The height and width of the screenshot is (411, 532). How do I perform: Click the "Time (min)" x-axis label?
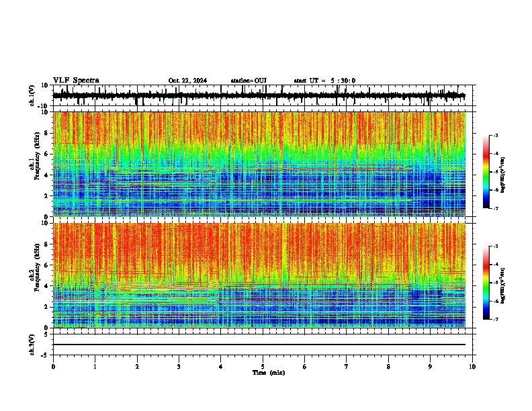[269, 373]
